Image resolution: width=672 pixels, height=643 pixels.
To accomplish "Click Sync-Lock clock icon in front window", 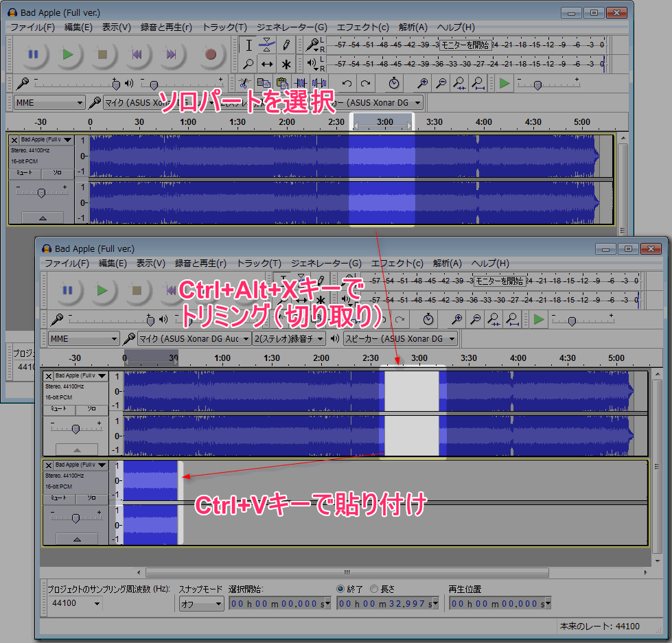I will (x=428, y=319).
